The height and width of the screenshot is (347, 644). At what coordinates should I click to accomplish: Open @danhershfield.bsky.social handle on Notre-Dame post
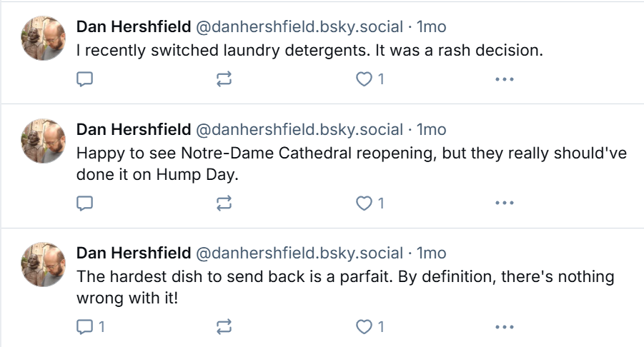(x=299, y=130)
